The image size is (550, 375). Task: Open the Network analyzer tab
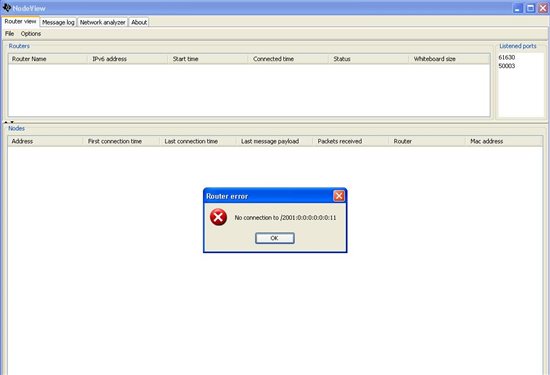[102, 22]
